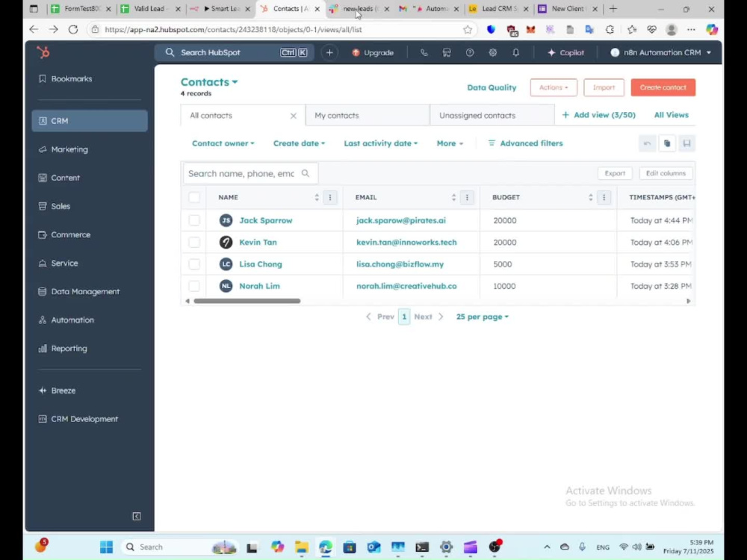The height and width of the screenshot is (560, 747).
Task: Collapse the left sidebar navigation
Action: point(136,516)
